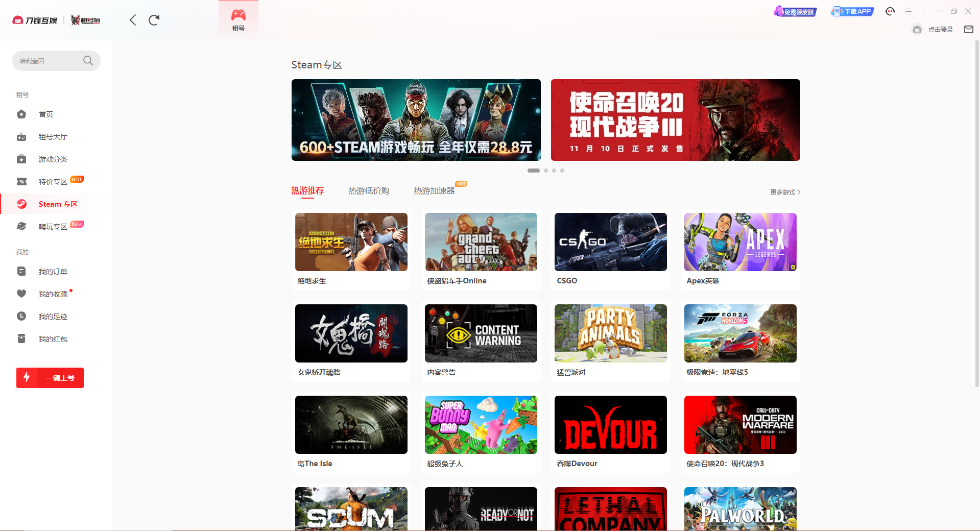The image size is (980, 531).
Task: Open the customer service headset icon
Action: (890, 11)
